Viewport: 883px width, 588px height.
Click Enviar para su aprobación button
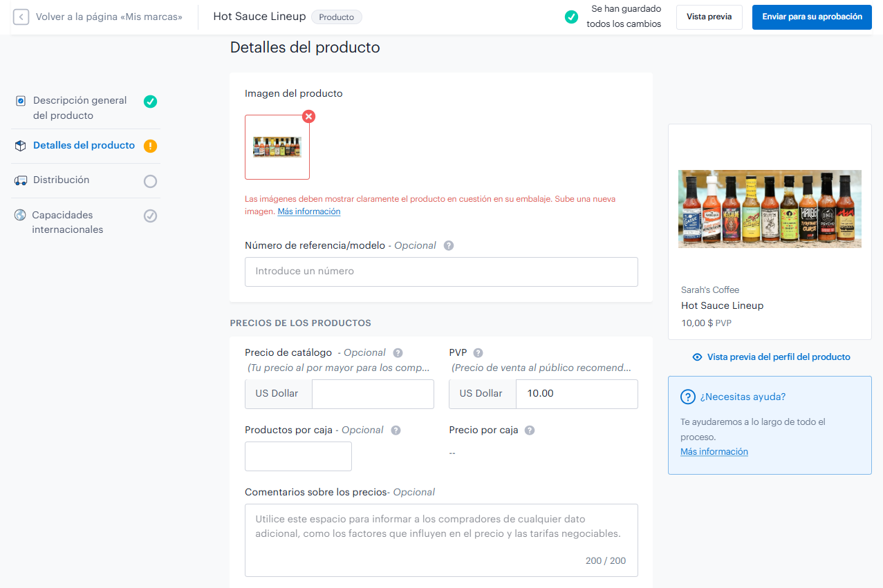[812, 17]
